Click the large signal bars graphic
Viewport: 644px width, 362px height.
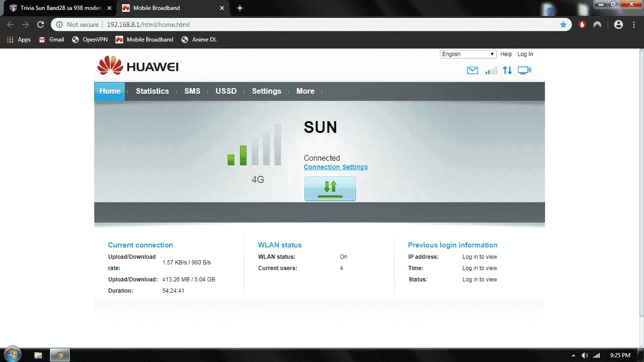pyautogui.click(x=255, y=145)
